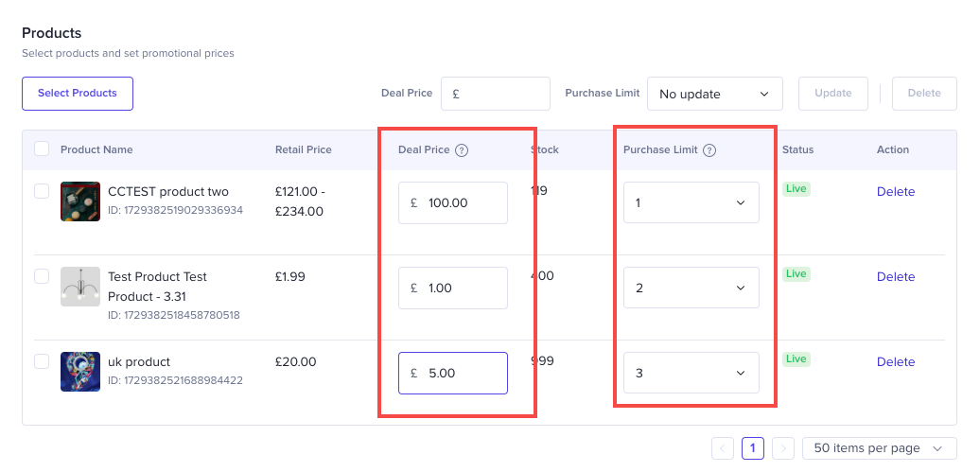980x472 pixels.
Task: Open the bulk Purchase Limit 'No update' dropdown
Action: tap(714, 94)
